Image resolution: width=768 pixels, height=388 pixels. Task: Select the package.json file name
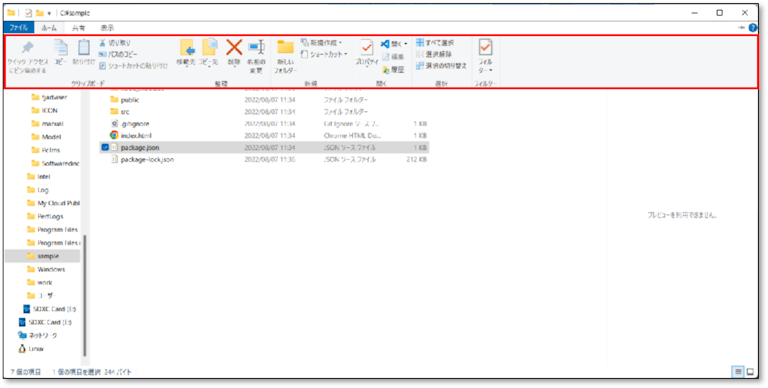[x=140, y=147]
